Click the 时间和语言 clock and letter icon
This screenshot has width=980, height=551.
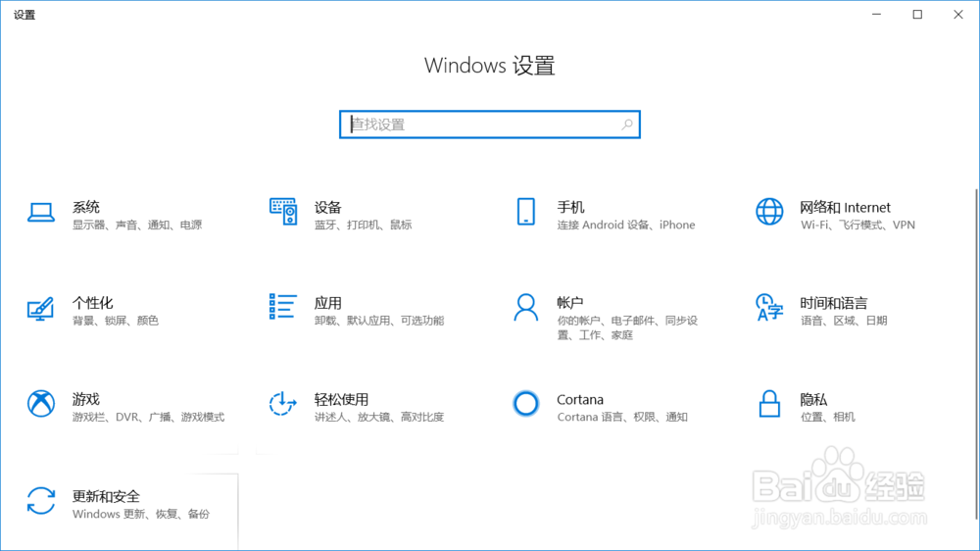coord(769,307)
